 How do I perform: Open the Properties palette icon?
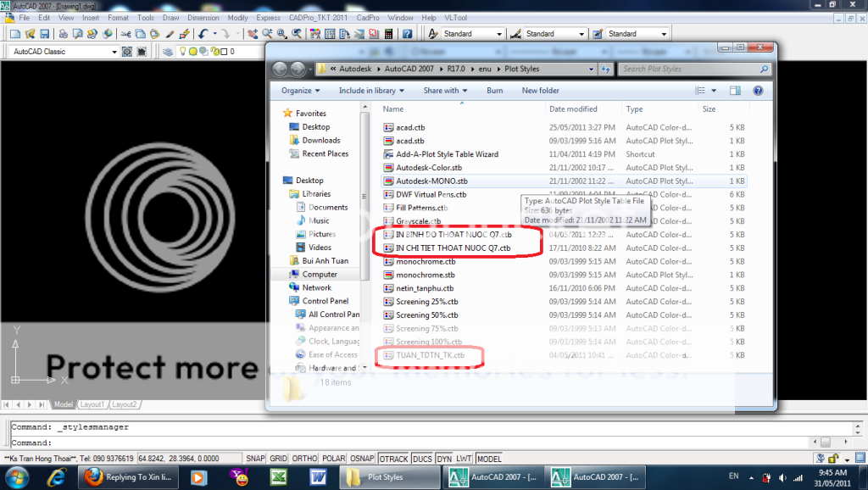tap(315, 34)
